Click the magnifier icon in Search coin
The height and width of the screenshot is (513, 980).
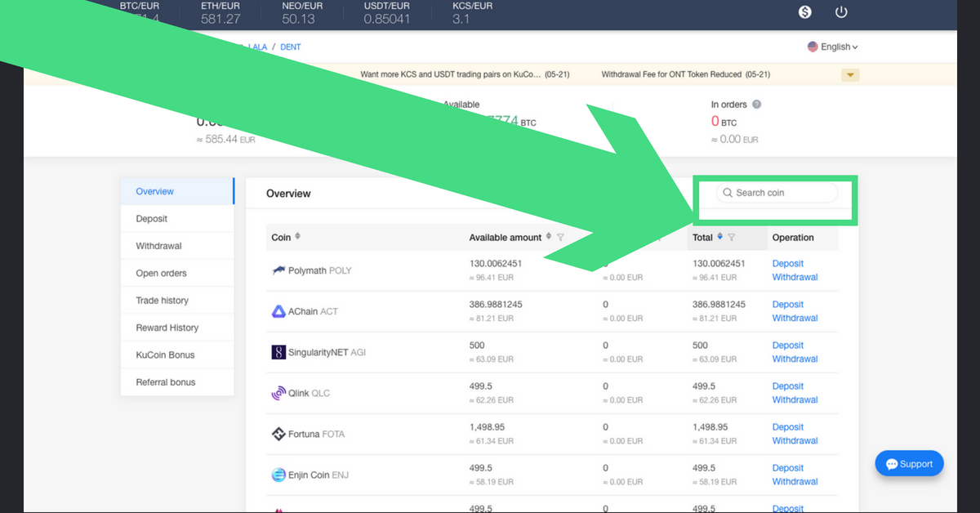[728, 193]
